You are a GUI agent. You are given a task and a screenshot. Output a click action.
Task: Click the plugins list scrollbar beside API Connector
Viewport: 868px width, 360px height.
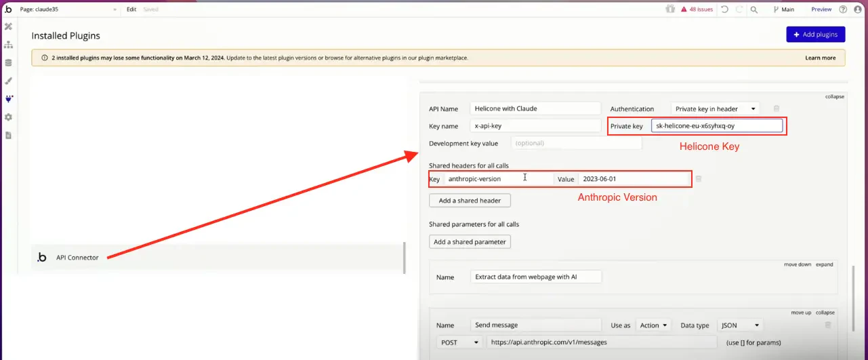405,258
